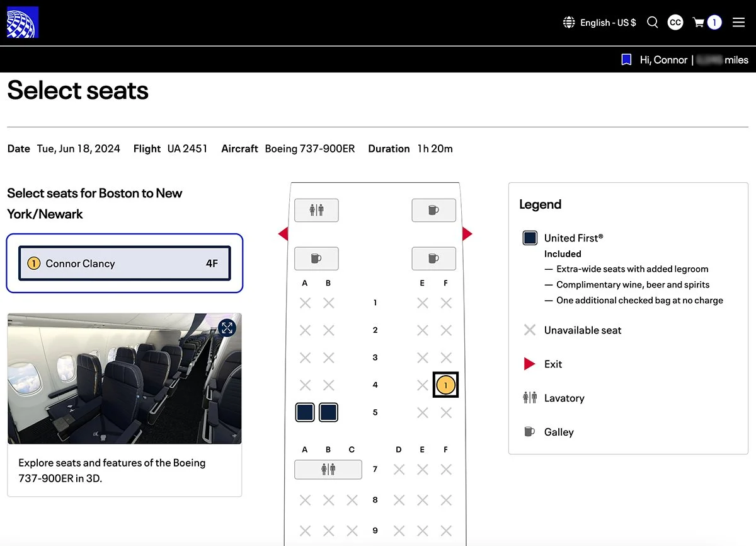Screen dimensions: 756x546
Task: Click unavailable seat 2B
Action: click(x=328, y=330)
